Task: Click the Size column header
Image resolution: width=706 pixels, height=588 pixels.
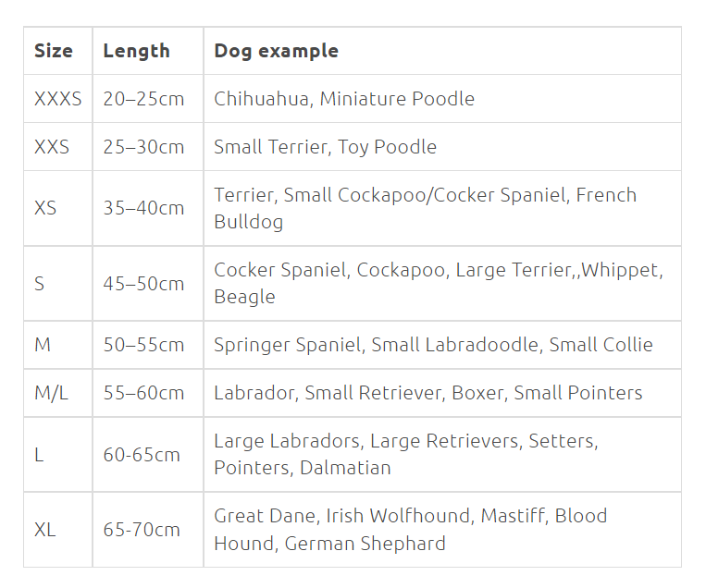Action: click(54, 51)
